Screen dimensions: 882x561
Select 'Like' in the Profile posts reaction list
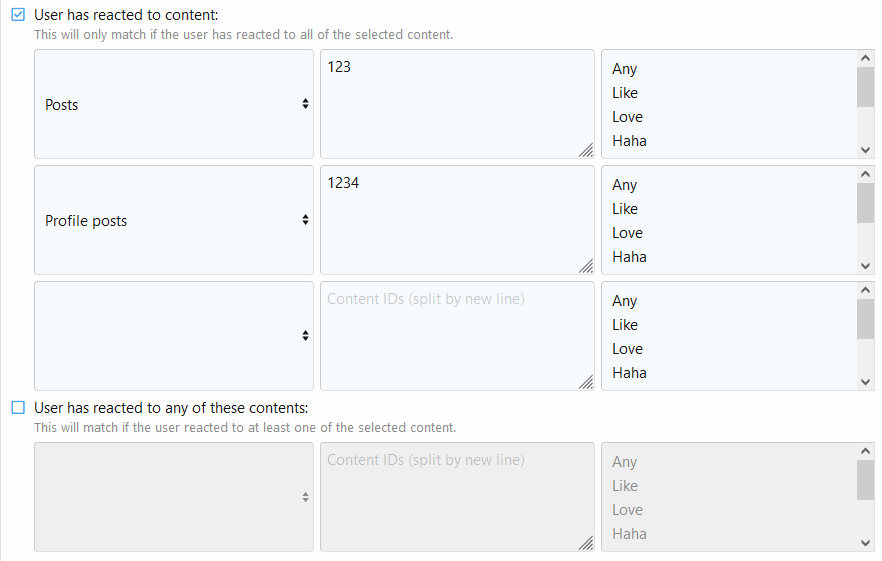coord(625,209)
